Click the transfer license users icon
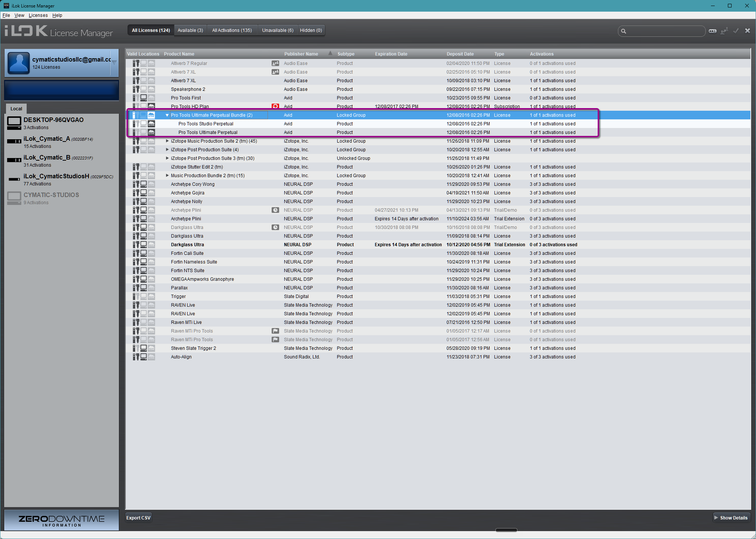 [724, 31]
